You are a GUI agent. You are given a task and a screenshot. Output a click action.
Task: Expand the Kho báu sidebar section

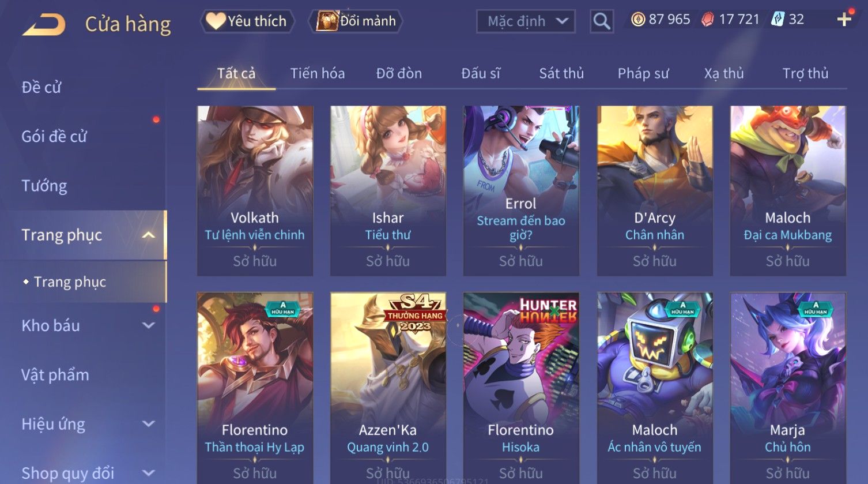148,325
